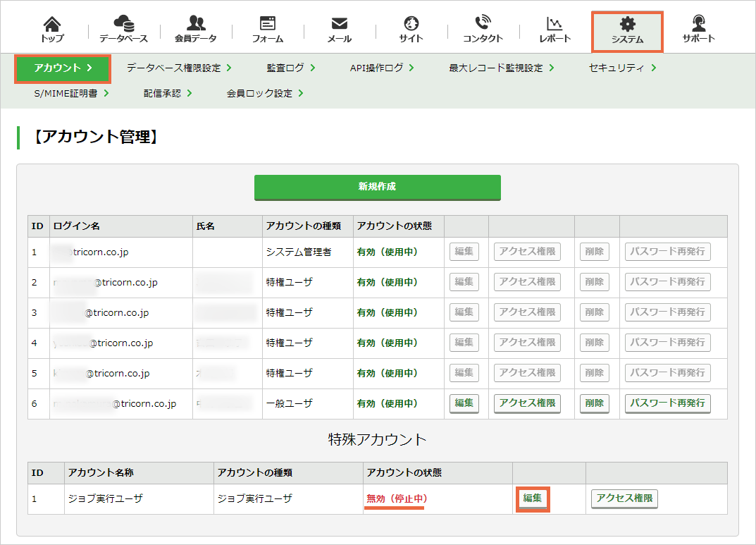Image resolution: width=756 pixels, height=545 pixels.
Task: Open アクセス権限 for 一般ユーザ row
Action: tap(527, 403)
